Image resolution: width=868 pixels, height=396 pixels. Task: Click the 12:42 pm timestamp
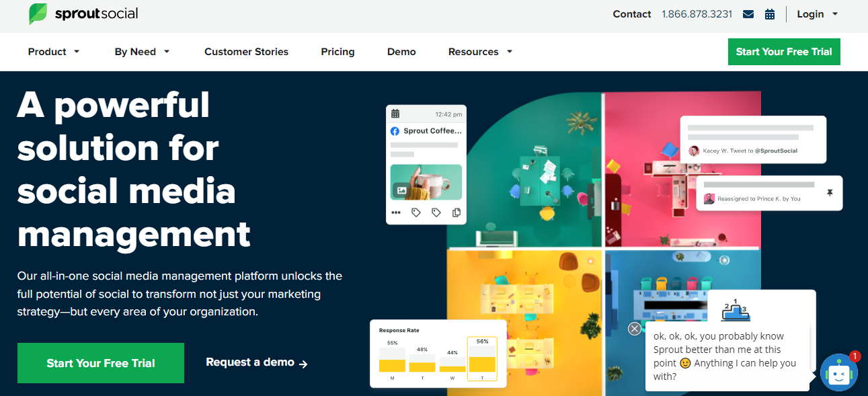point(448,114)
